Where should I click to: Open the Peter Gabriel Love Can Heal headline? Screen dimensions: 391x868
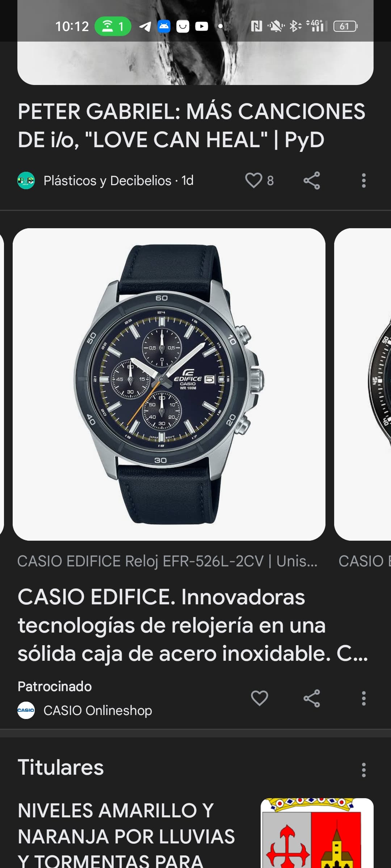tap(192, 125)
